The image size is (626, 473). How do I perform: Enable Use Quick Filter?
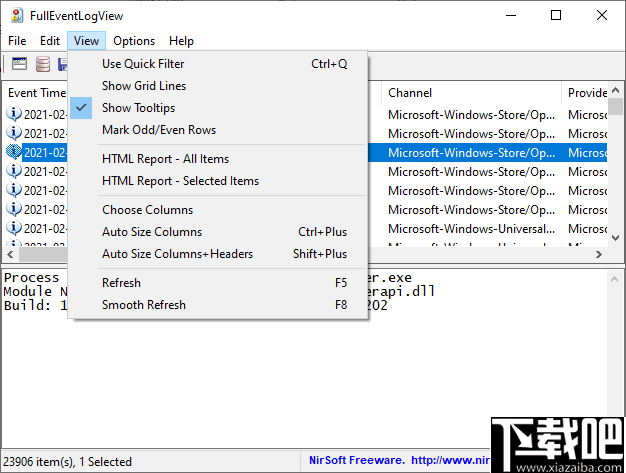pyautogui.click(x=218, y=64)
